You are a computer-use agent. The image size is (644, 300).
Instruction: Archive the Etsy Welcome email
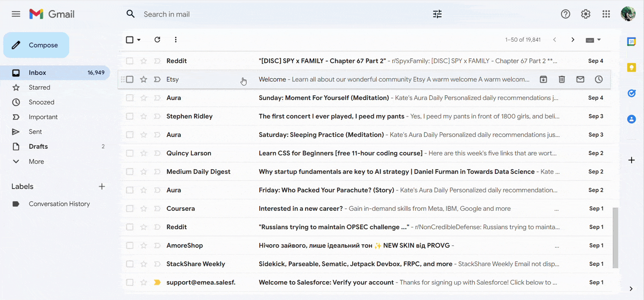click(543, 79)
